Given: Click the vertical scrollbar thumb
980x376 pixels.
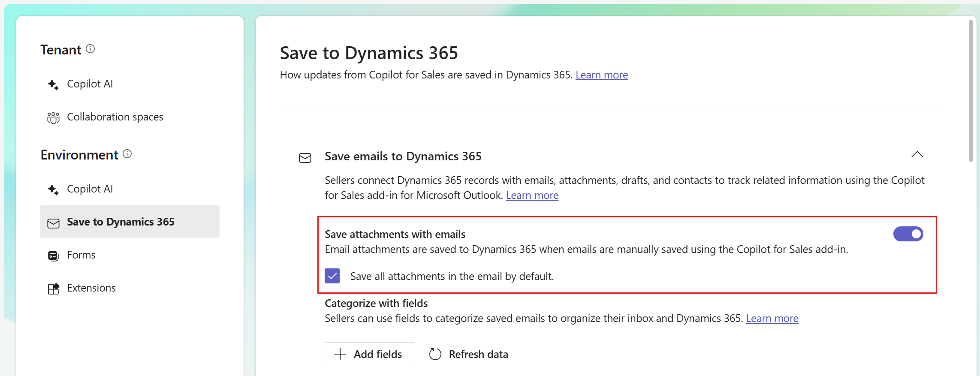Looking at the screenshot, I should click(971, 91).
